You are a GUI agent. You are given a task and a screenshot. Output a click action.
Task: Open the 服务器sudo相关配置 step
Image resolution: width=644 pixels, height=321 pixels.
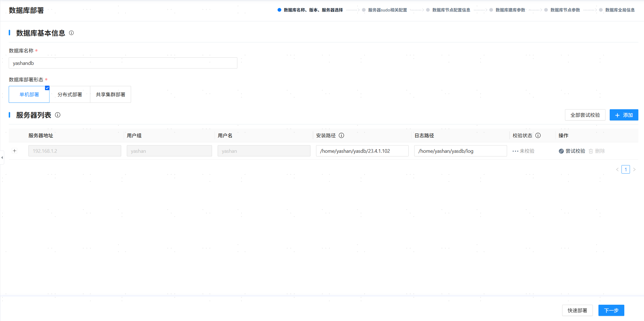pos(387,10)
